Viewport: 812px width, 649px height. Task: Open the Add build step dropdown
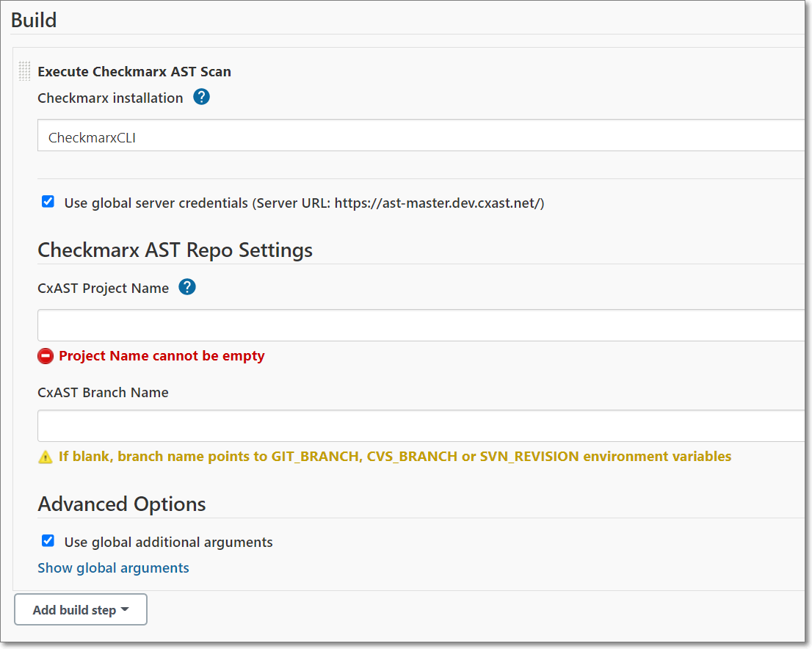(81, 609)
